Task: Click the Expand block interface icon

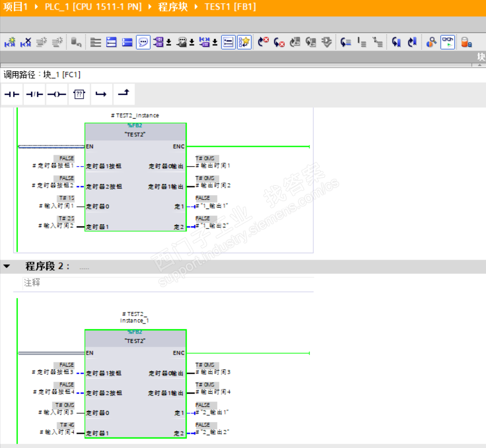Action: [x=96, y=42]
